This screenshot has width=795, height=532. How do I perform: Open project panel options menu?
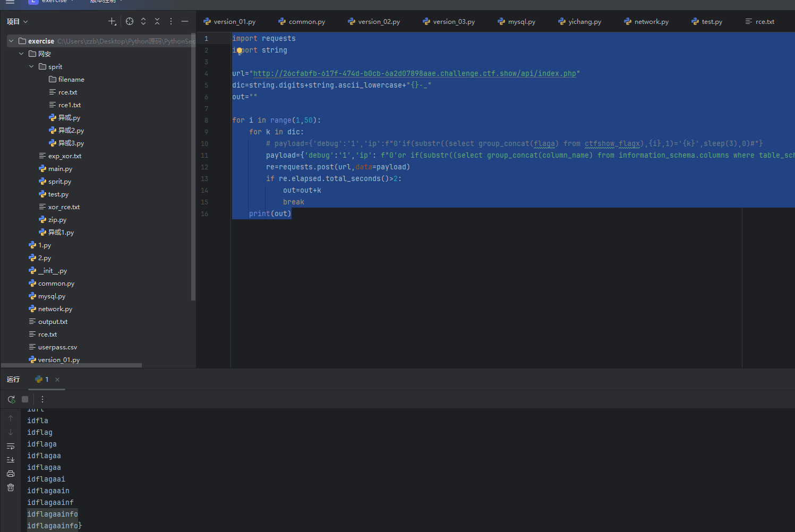tap(171, 21)
